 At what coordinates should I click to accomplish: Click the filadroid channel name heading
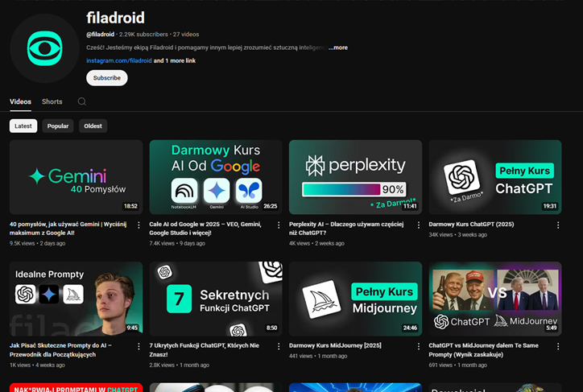click(x=116, y=18)
